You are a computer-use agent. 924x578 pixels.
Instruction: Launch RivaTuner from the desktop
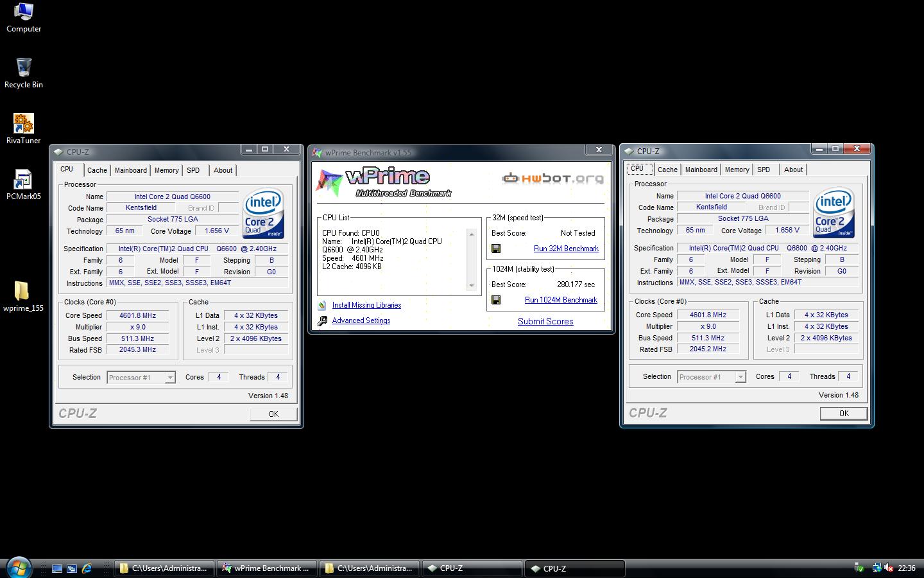tap(23, 128)
